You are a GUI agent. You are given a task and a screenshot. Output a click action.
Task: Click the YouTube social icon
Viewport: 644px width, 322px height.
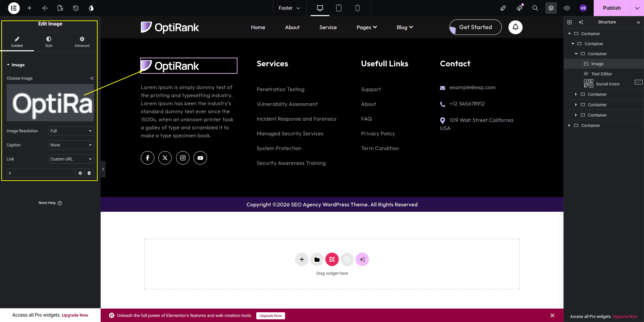click(x=200, y=158)
